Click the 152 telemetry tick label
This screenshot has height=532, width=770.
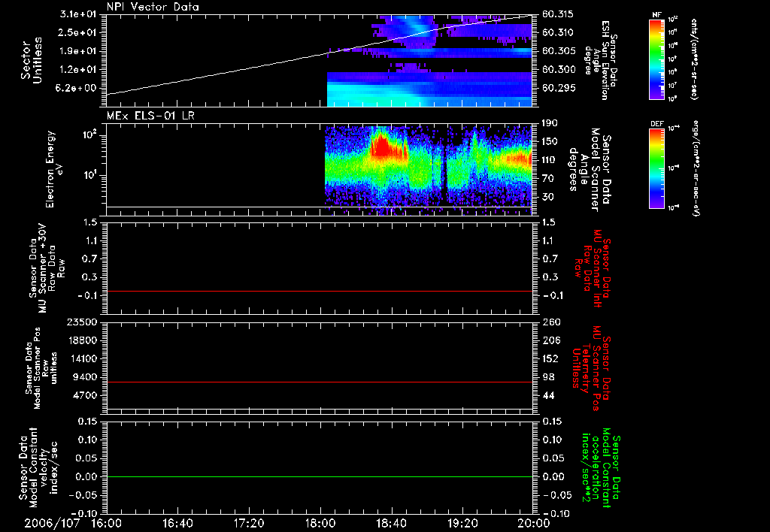coord(550,358)
